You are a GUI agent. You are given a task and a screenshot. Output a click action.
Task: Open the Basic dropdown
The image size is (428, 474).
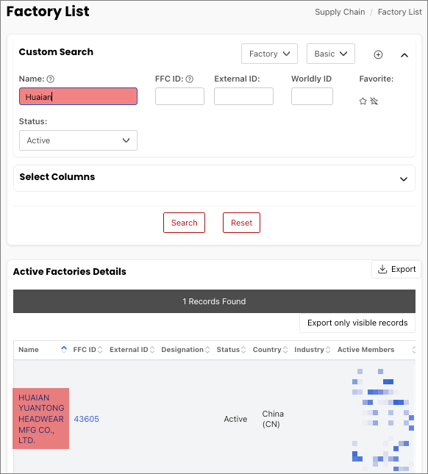coord(331,54)
